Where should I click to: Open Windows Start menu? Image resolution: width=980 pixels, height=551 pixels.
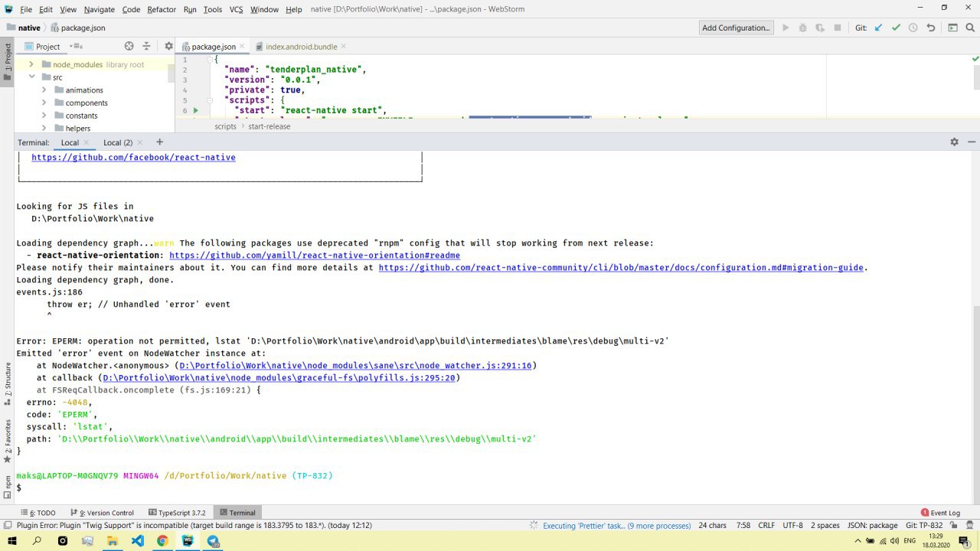(11, 541)
